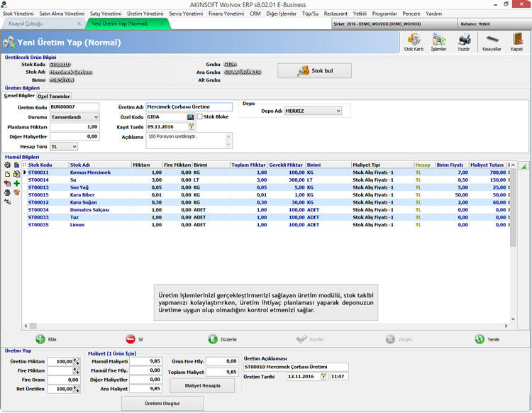532x413 pixels.
Task: Click the Açıklama box up arrow
Action: (x=228, y=136)
